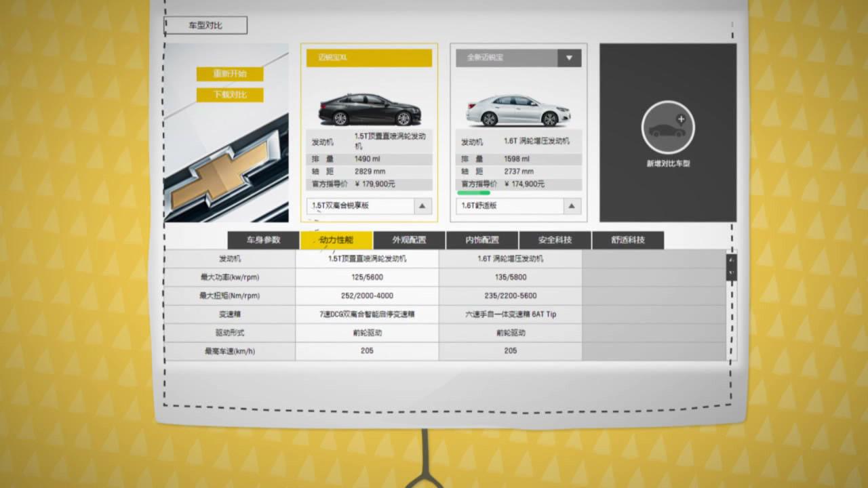Click the 7速DCG双离合智能启停变速箱 cell
This screenshot has width=868, height=488.
click(x=367, y=314)
